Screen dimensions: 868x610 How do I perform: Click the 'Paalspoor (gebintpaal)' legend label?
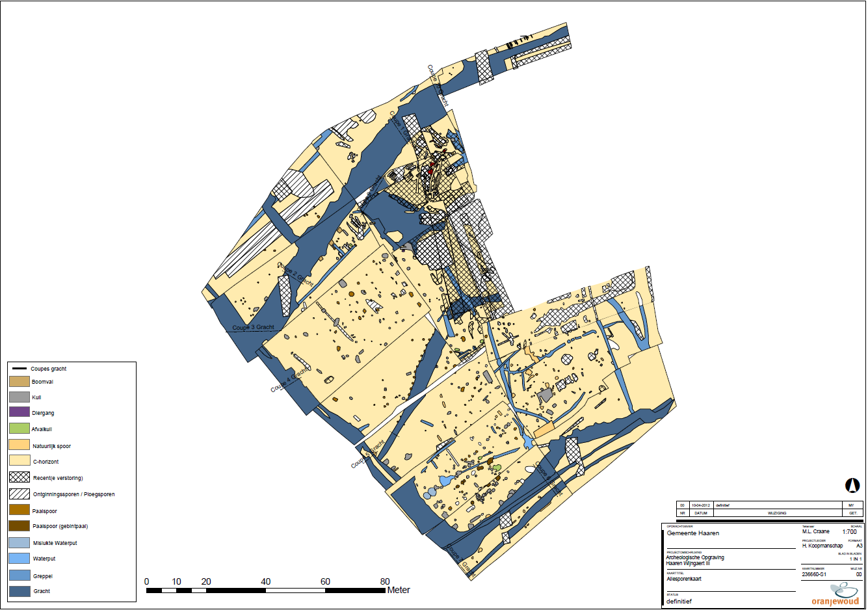[x=60, y=526]
